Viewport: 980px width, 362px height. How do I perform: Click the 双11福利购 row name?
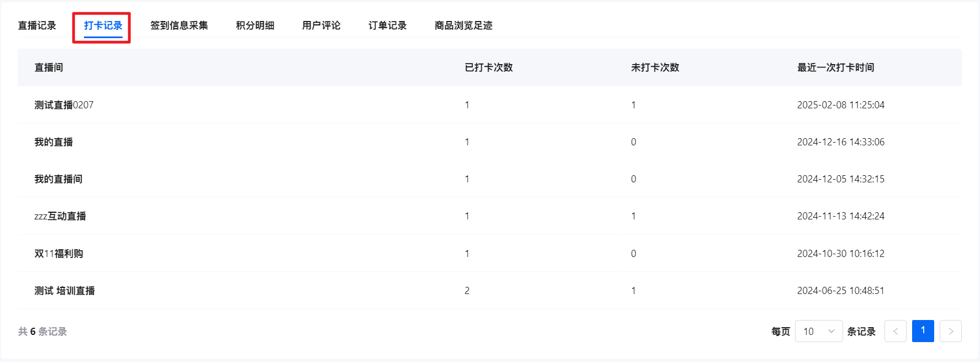click(59, 254)
